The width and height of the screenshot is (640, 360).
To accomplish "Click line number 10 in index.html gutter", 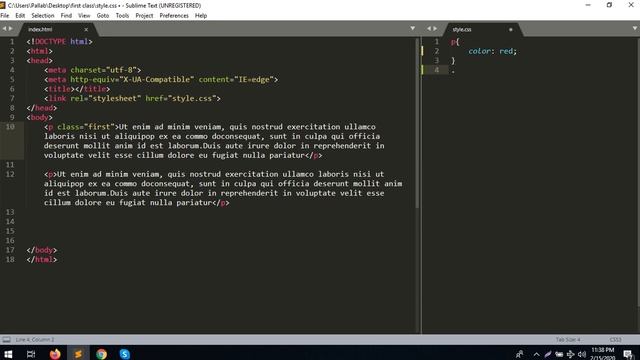I will pyautogui.click(x=10, y=127).
